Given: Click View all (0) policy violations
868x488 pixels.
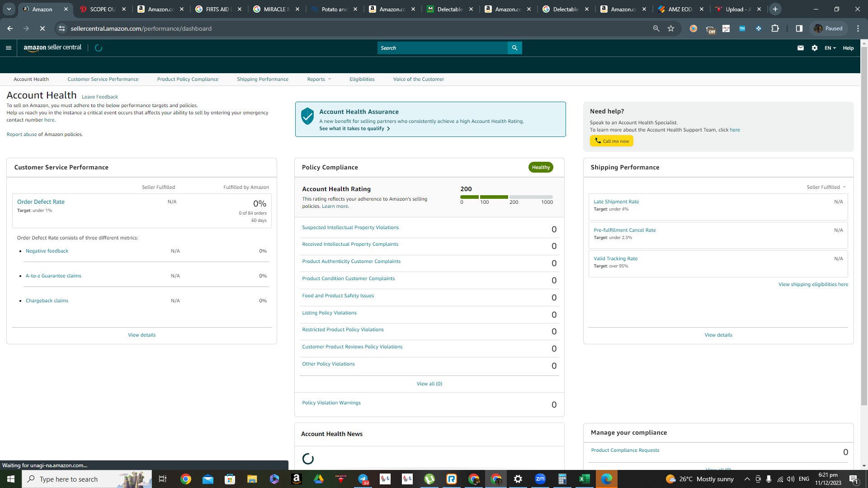Looking at the screenshot, I should pos(429,384).
